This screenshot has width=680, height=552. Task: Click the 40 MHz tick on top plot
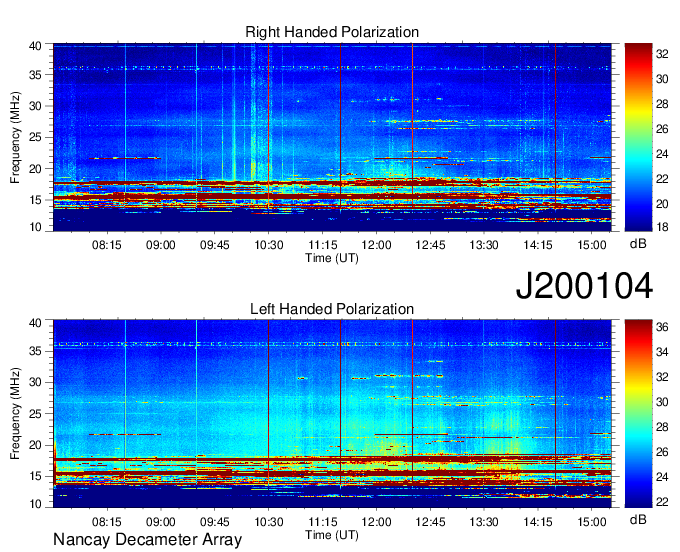click(x=35, y=46)
